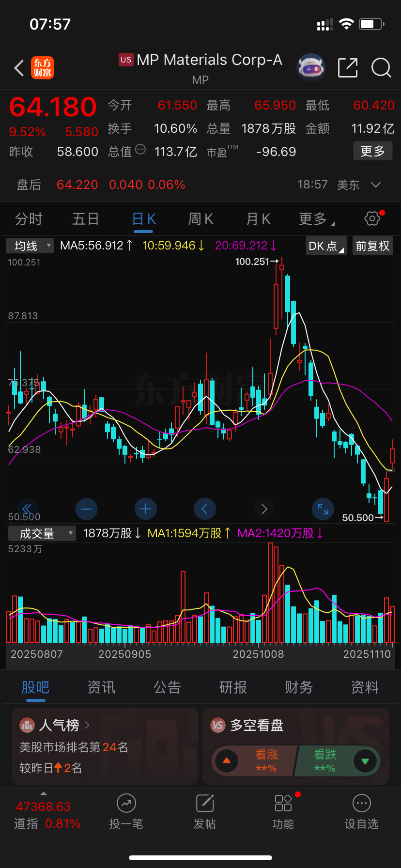Open the 均线 indicator dropdown
401x868 pixels.
tap(30, 246)
